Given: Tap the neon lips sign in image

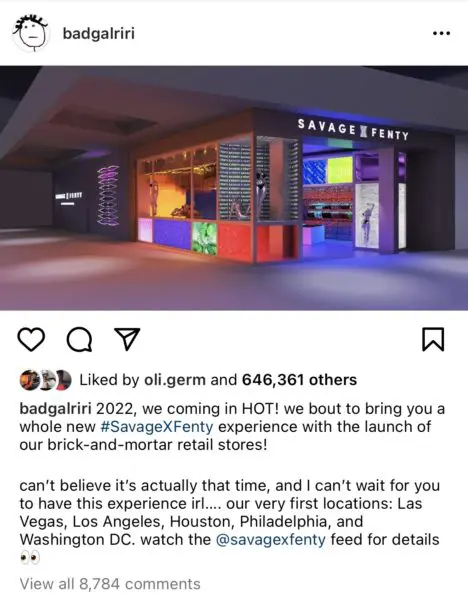Looking at the screenshot, I should pos(108,196).
